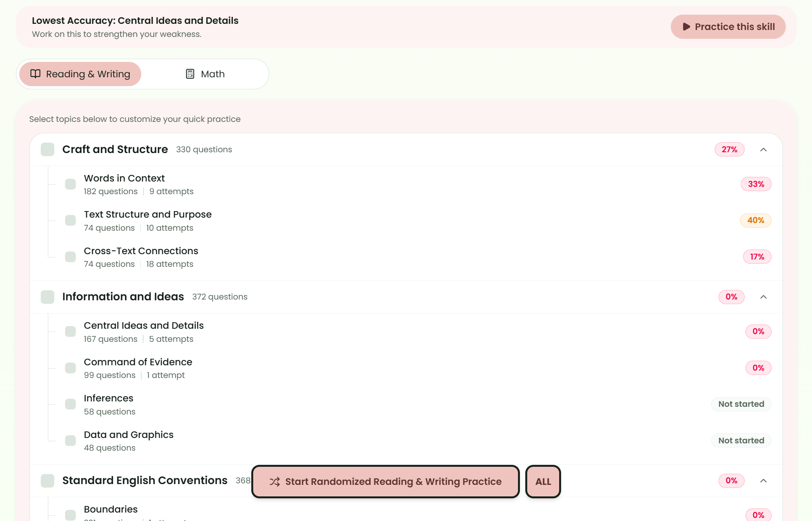This screenshot has height=521, width=812.
Task: Select the Reading & Writing tab
Action: click(80, 74)
